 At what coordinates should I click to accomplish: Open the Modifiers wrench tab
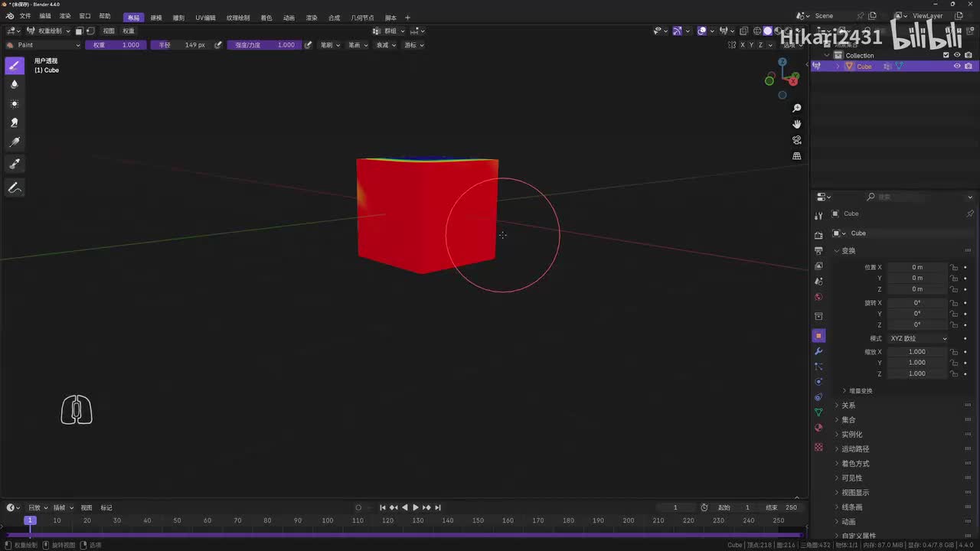coord(818,351)
